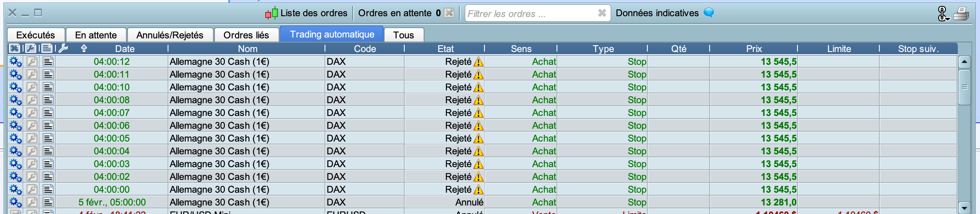The image size is (980, 214).
Task: Toggle the wrench column header button
Action: pyautogui.click(x=31, y=48)
